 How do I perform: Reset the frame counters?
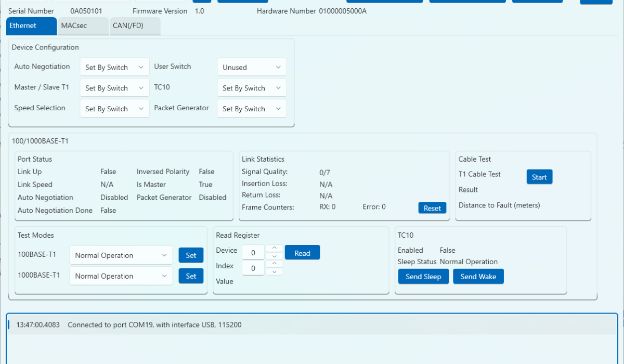(x=432, y=208)
